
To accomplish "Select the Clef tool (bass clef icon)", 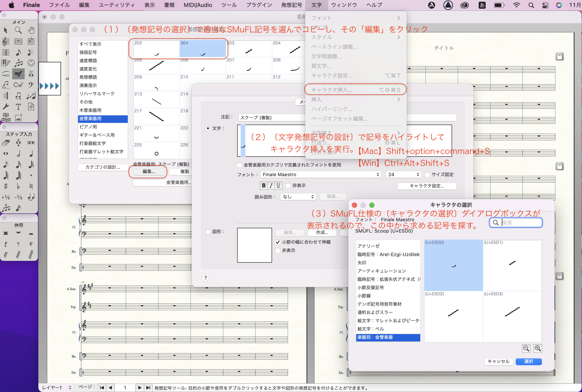I will coord(31,85).
